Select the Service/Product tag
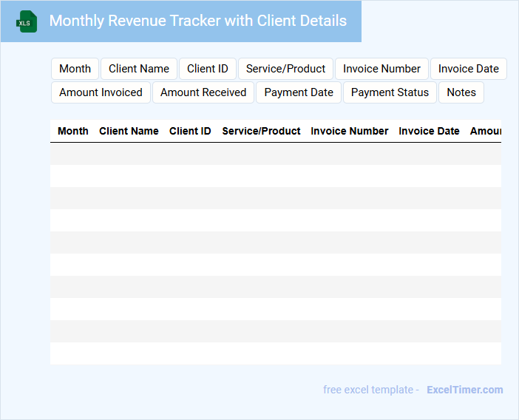 pyautogui.click(x=285, y=69)
